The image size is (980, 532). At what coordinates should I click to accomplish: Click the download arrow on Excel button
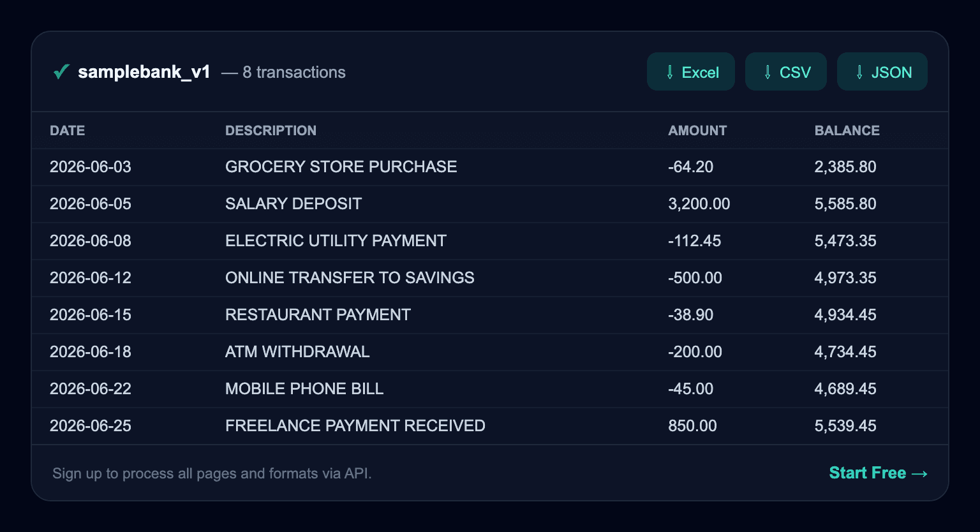click(x=669, y=72)
